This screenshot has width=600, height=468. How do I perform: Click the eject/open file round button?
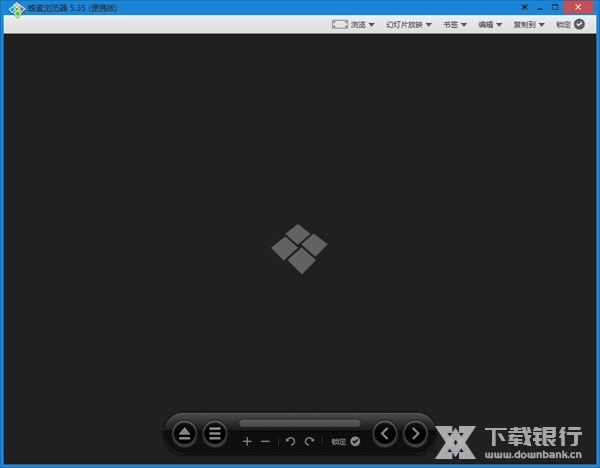click(x=185, y=434)
